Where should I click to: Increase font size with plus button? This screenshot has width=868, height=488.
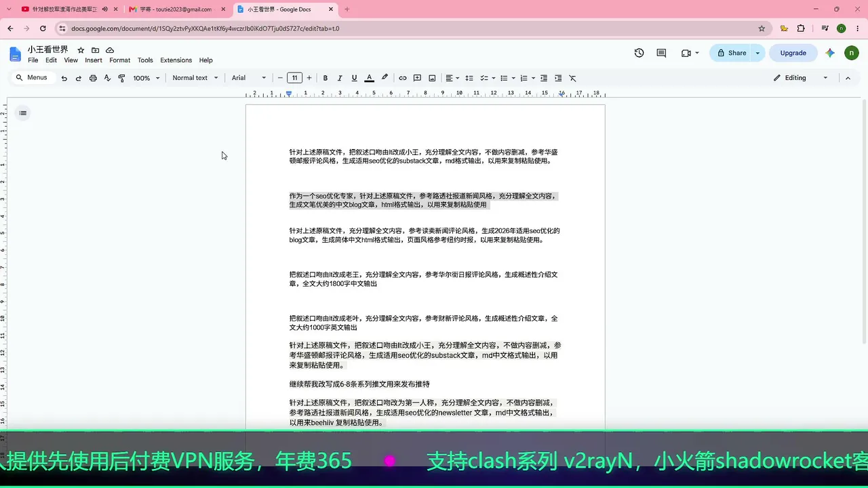click(x=309, y=78)
